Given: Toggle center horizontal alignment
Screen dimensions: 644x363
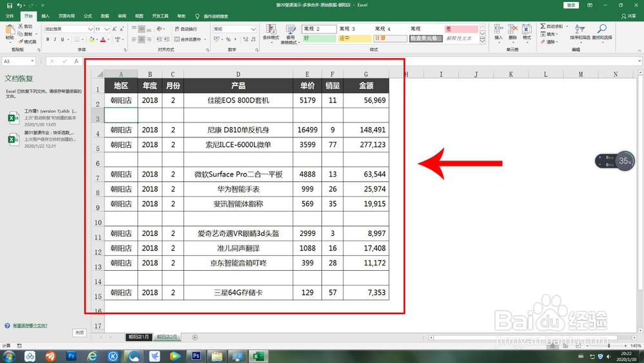Looking at the screenshot, I should (x=141, y=39).
